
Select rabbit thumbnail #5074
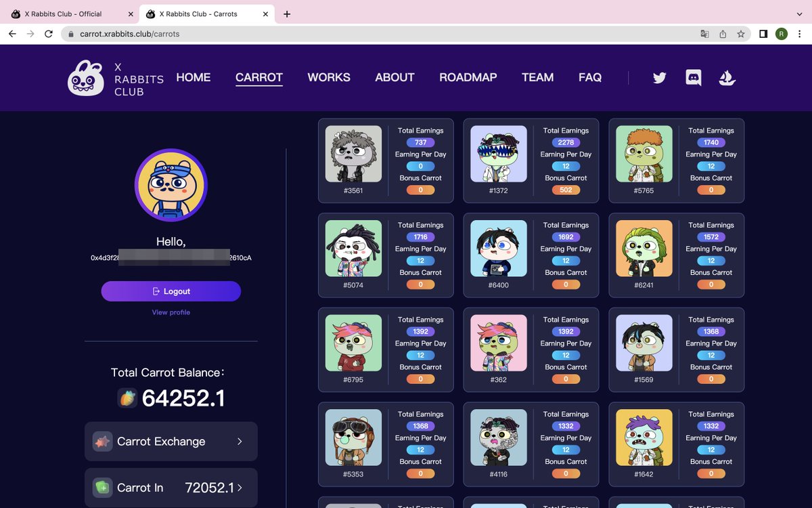coord(353,249)
